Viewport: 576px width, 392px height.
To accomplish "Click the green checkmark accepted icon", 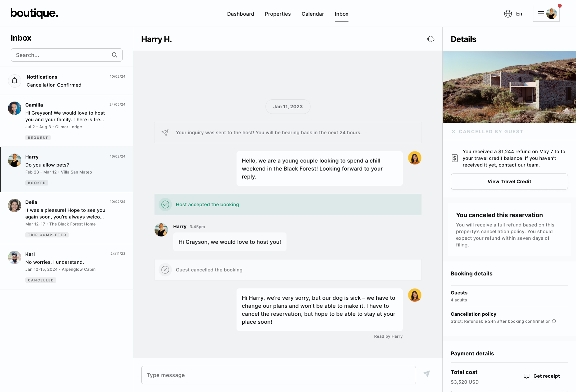I will (x=165, y=204).
